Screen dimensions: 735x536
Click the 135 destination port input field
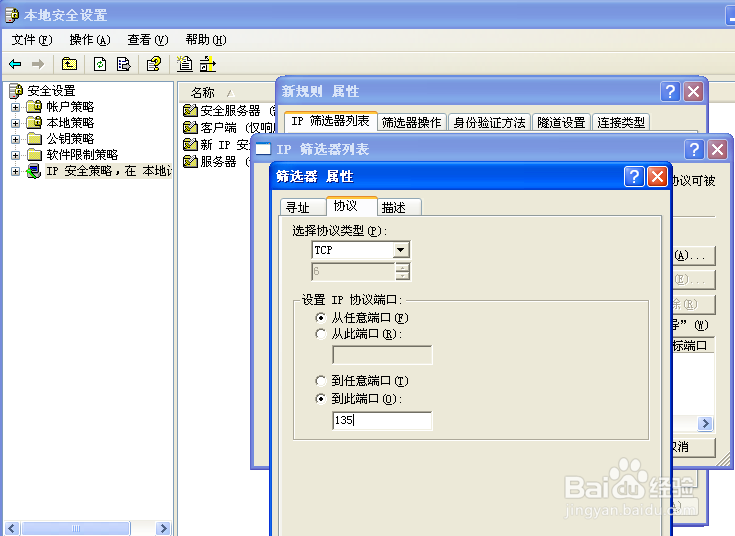tap(382, 420)
